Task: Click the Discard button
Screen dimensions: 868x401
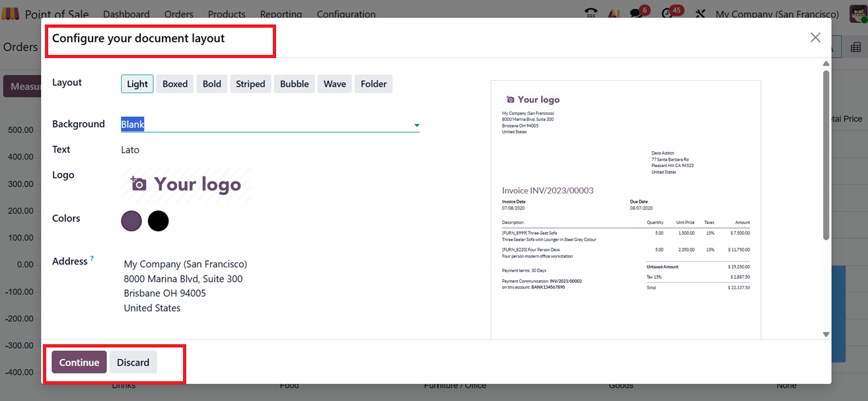Action: click(x=133, y=362)
